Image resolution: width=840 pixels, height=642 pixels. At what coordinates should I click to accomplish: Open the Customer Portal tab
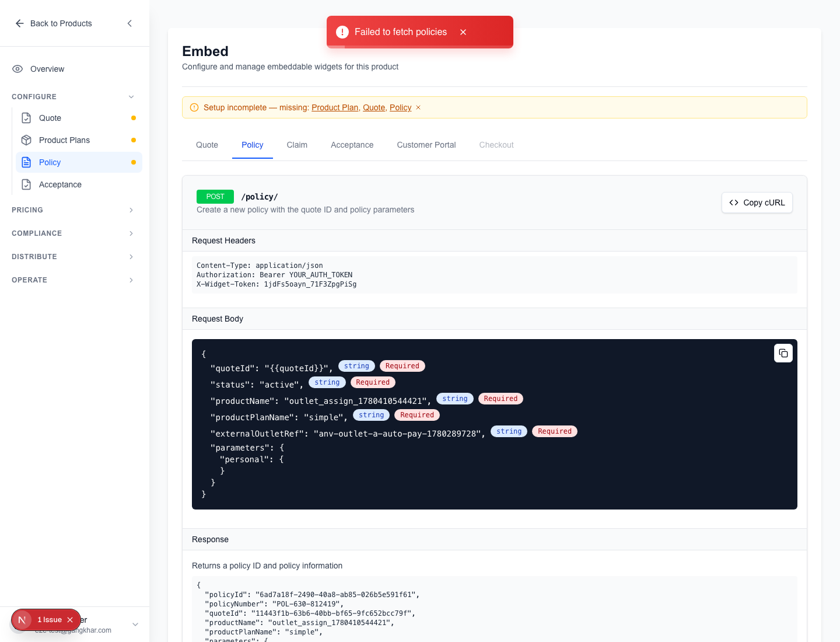point(426,145)
